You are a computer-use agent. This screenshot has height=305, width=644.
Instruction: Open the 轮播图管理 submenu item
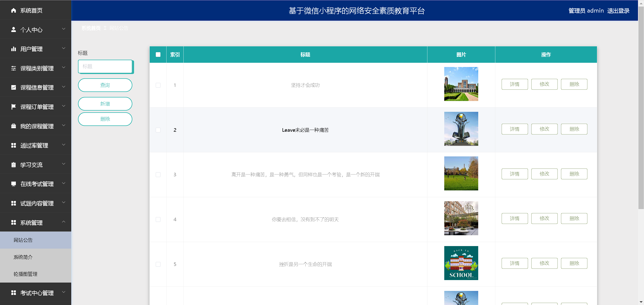pos(25,274)
